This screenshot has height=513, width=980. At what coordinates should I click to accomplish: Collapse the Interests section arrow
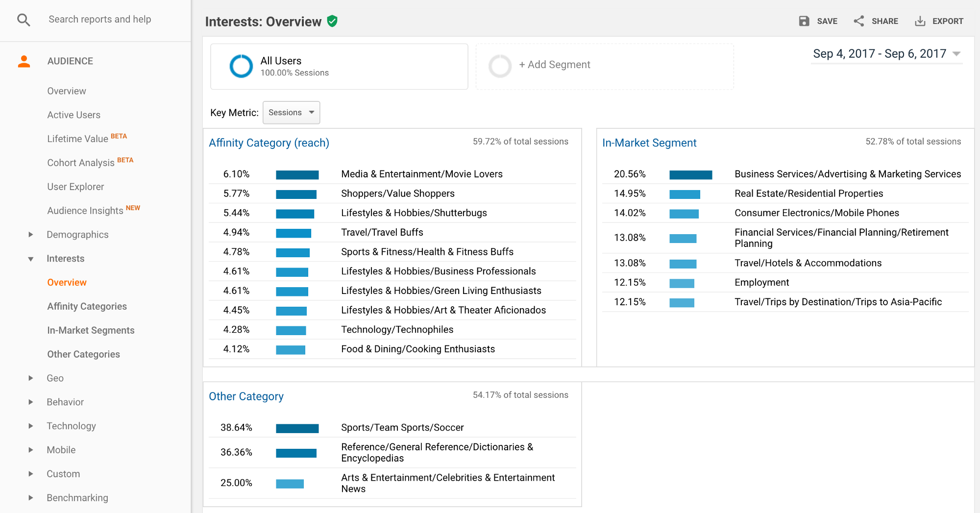(31, 259)
